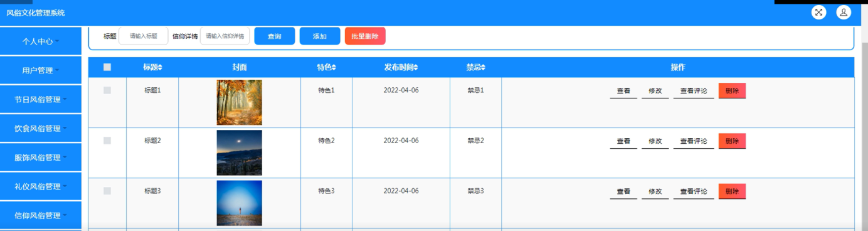868x231 pixels.
Task: Click 删除 for 标题1 row
Action: tap(732, 91)
